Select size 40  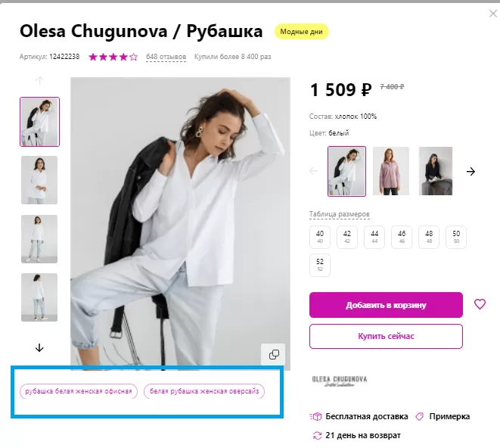320,237
